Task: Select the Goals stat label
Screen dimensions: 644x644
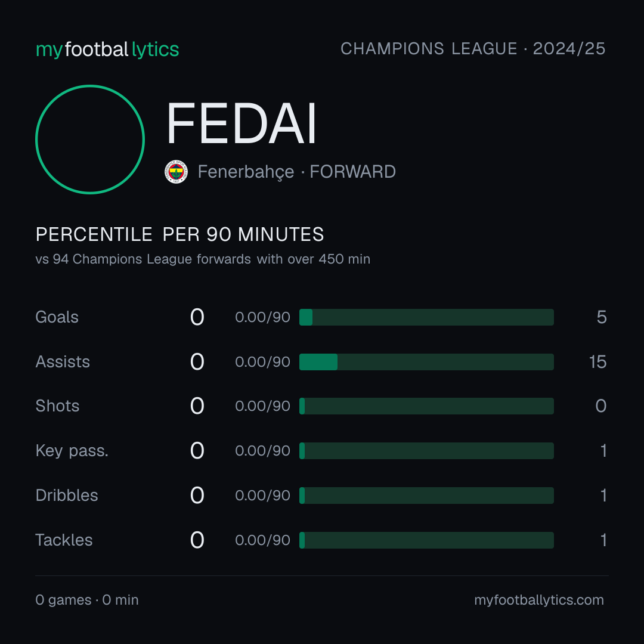Action: coord(57,317)
